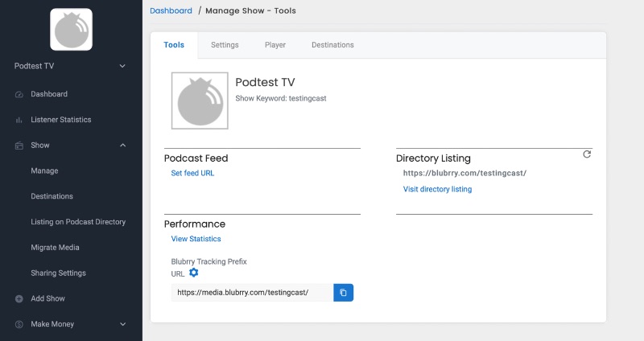
Task: Switch to the Player tab
Action: point(275,45)
